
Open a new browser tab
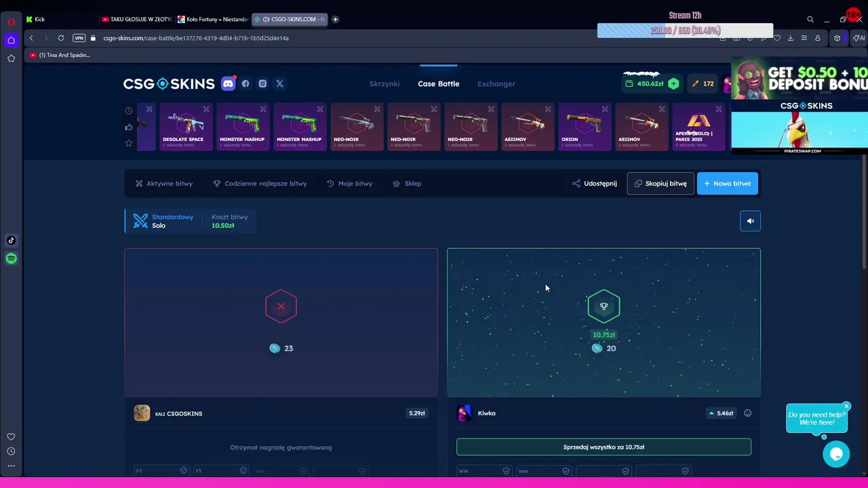(x=335, y=19)
